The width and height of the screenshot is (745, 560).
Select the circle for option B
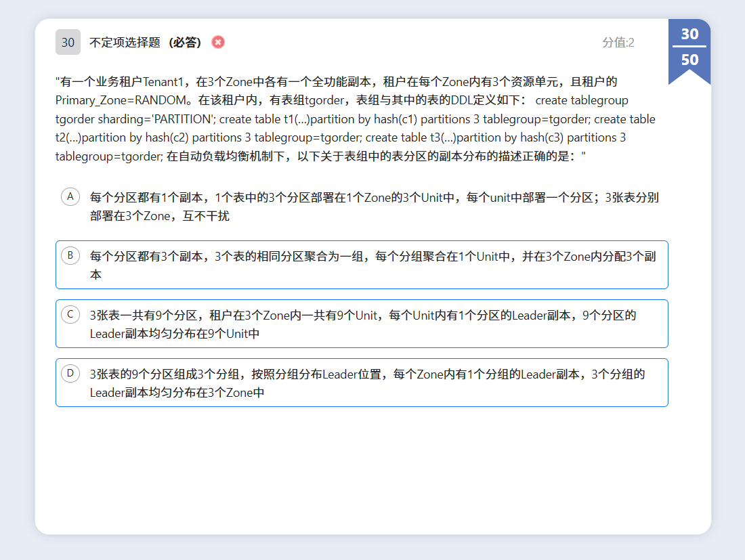click(70, 255)
